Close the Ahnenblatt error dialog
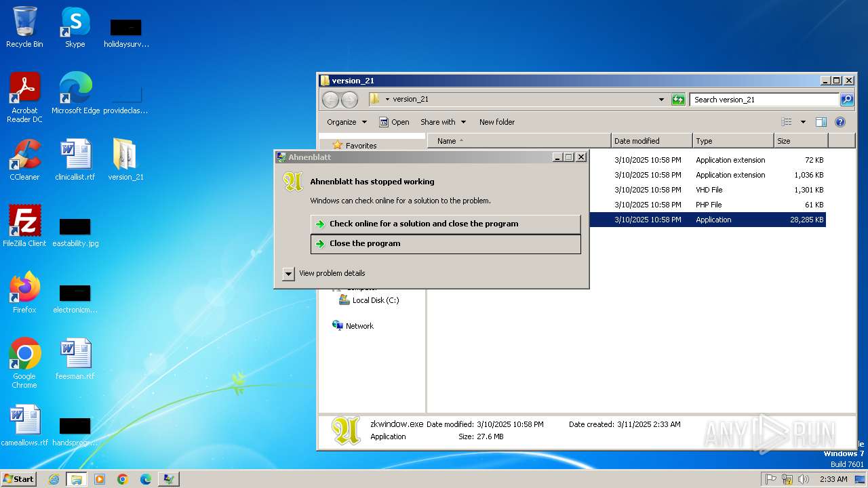 click(x=581, y=157)
